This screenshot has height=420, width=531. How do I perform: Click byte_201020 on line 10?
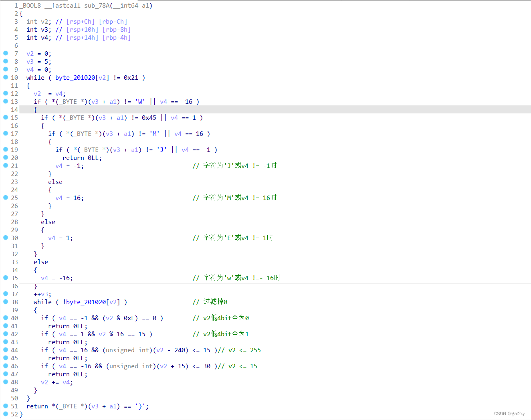(75, 78)
